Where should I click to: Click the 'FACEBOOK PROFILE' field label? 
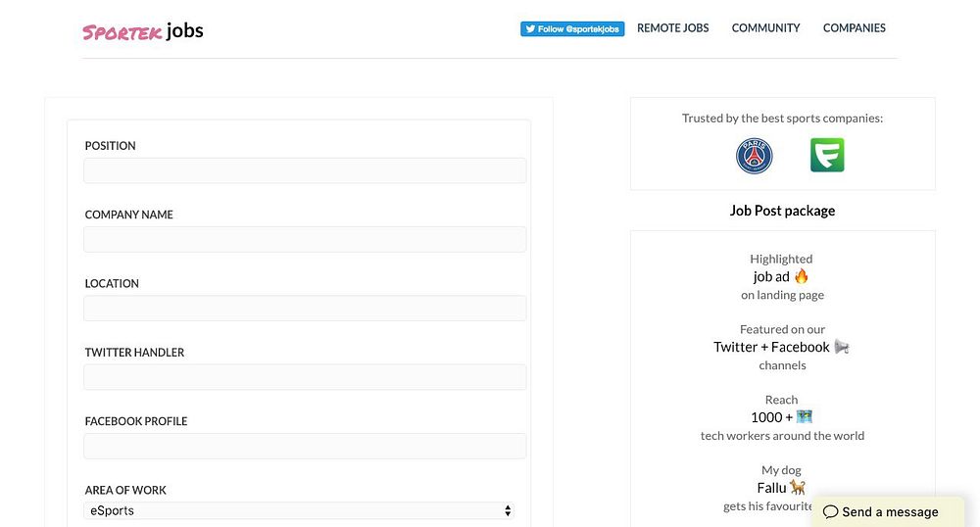(136, 421)
